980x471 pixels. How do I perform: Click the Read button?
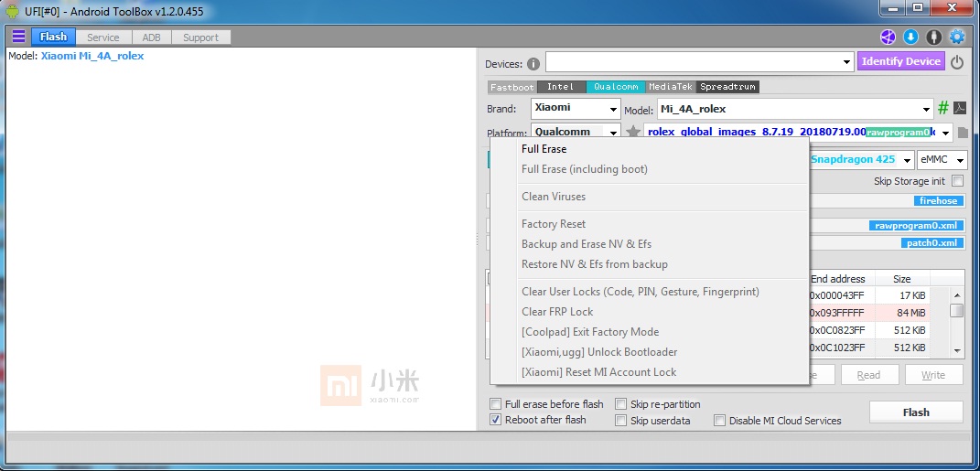point(868,375)
